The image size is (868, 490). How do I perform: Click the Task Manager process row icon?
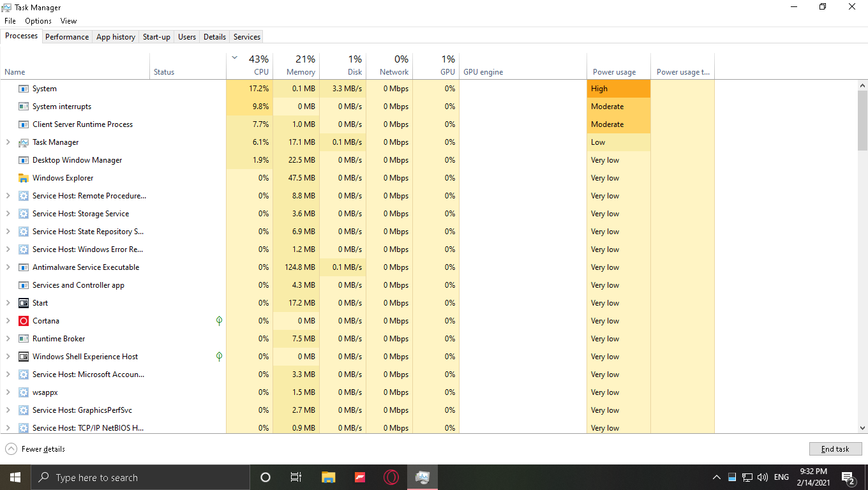24,142
